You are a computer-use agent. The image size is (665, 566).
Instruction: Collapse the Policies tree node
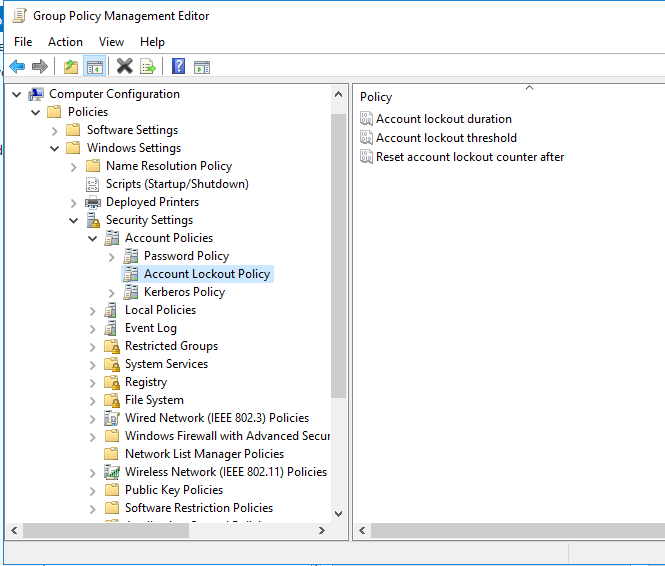36,112
